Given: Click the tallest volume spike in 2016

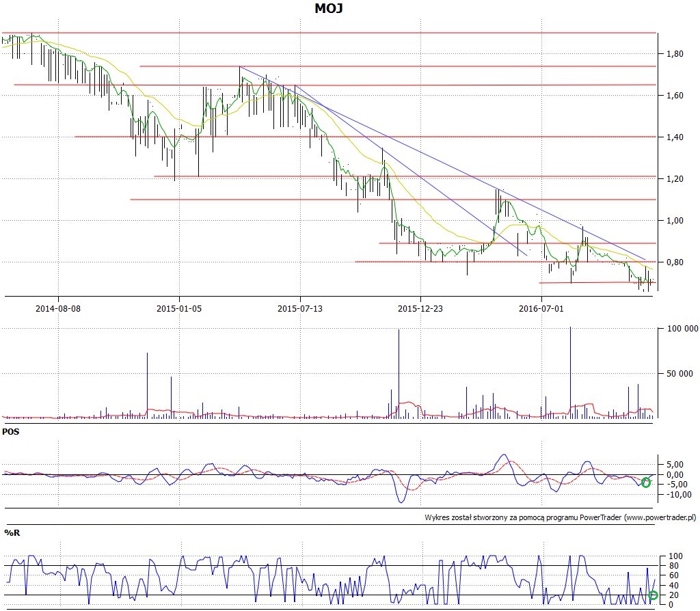Looking at the screenshot, I should pyautogui.click(x=570, y=372).
